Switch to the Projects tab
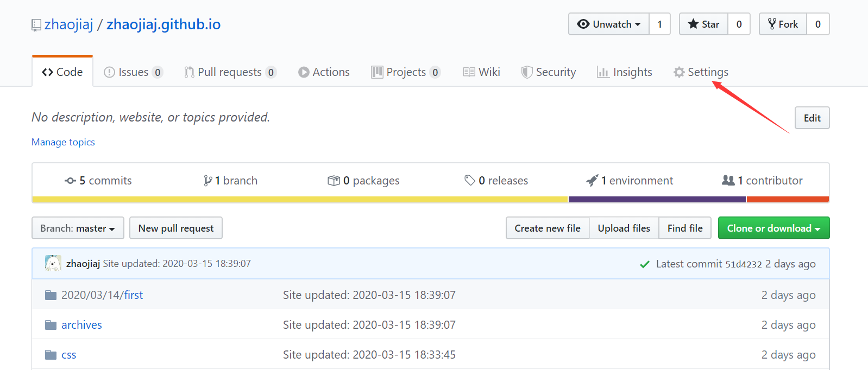This screenshot has height=370, width=868. (x=406, y=72)
